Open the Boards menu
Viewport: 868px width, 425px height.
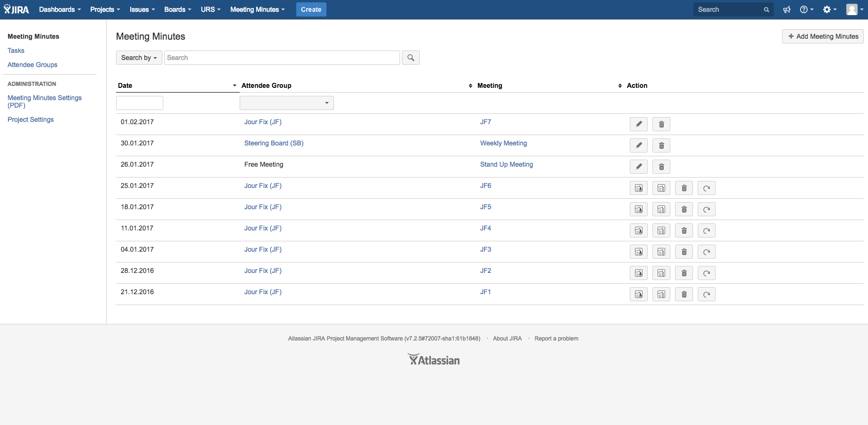[x=178, y=9]
